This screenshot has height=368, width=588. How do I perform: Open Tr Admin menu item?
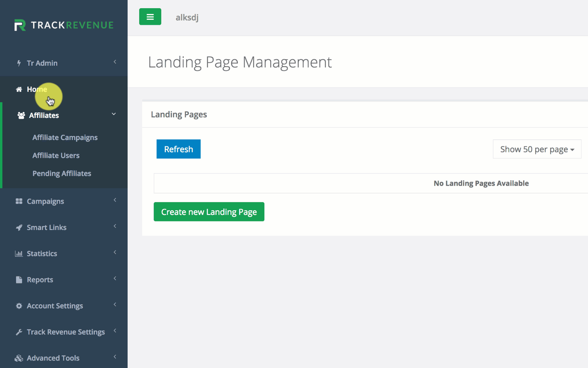click(x=42, y=63)
